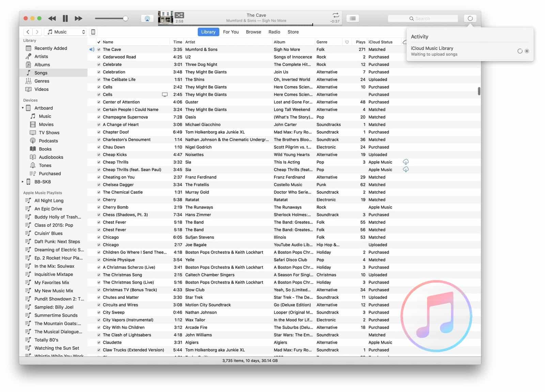Switch to the Library tab
The image size is (545, 392).
click(208, 32)
